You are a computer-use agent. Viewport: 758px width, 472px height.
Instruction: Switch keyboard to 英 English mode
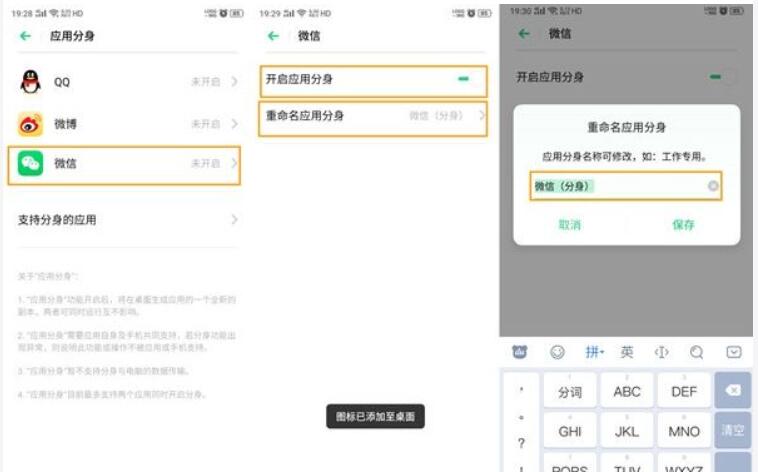[627, 352]
